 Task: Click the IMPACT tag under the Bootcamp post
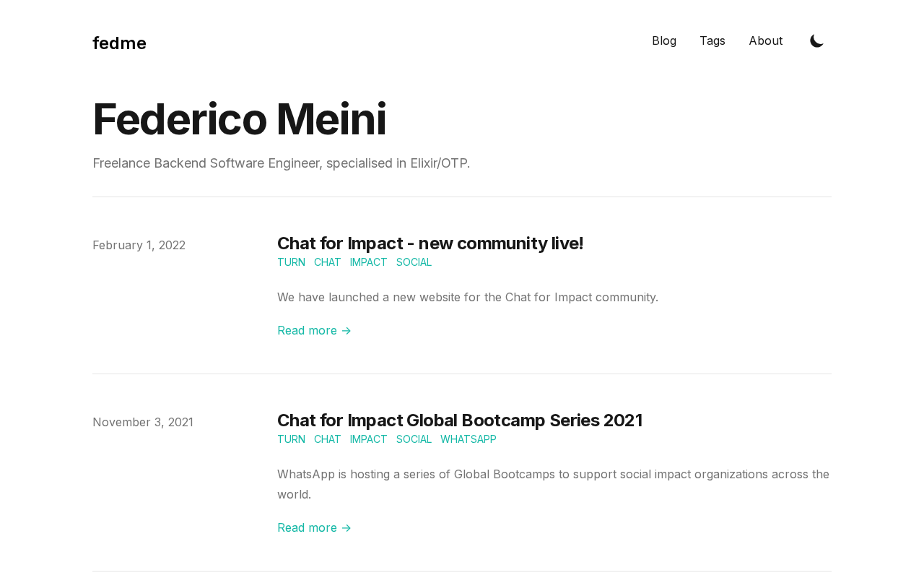[x=368, y=439]
